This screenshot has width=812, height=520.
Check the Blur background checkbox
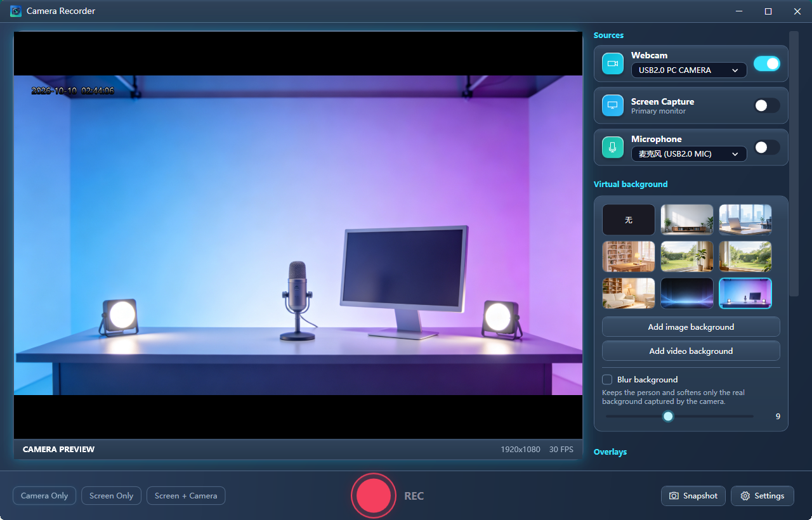pyautogui.click(x=607, y=379)
